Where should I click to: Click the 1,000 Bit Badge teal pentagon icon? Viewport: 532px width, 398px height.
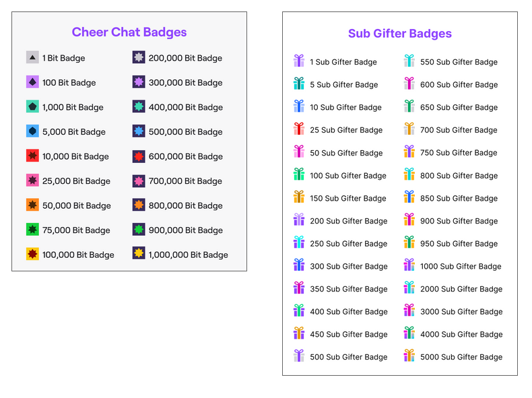pos(32,106)
